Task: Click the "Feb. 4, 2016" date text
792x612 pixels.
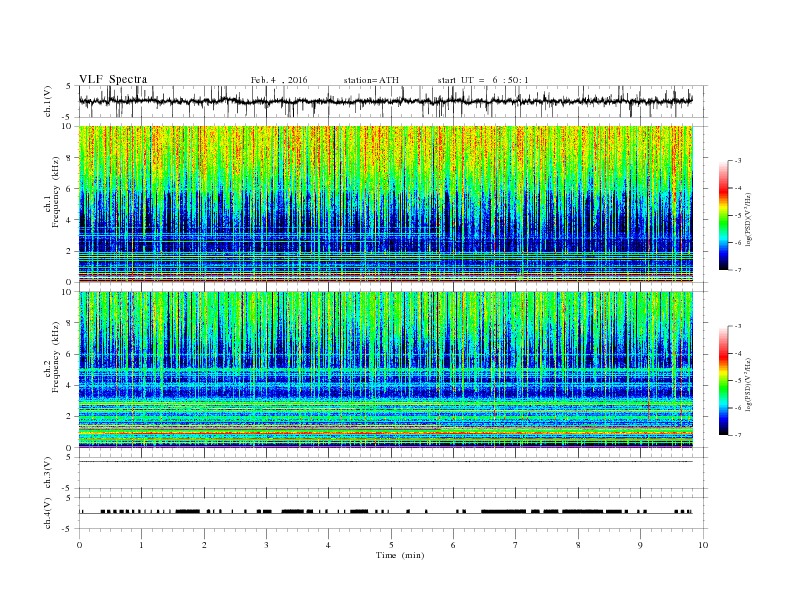Action: [279, 80]
